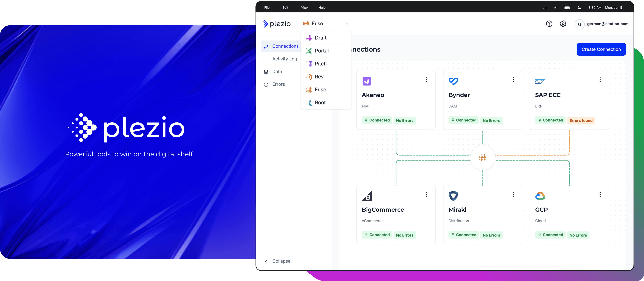644x281 pixels.
Task: Select Root from product dropdown
Action: (326, 103)
